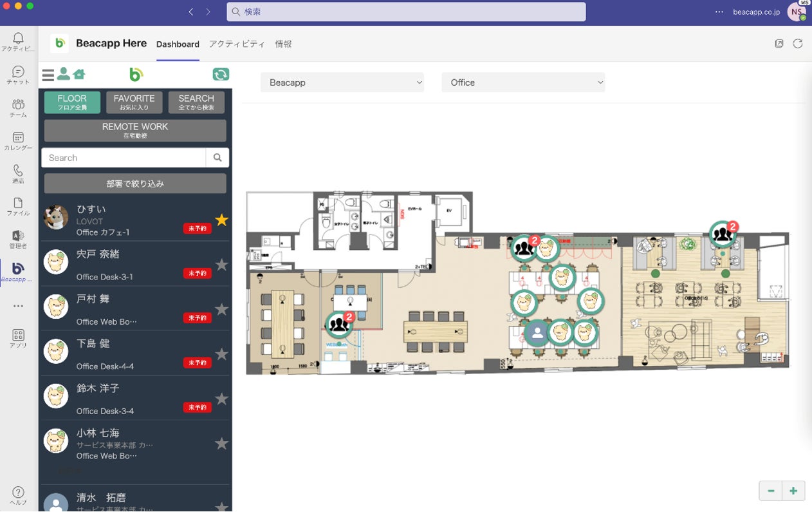The width and height of the screenshot is (812, 512).
Task: Click 未予約 badge for 鈴木 洋子
Action: coord(198,407)
